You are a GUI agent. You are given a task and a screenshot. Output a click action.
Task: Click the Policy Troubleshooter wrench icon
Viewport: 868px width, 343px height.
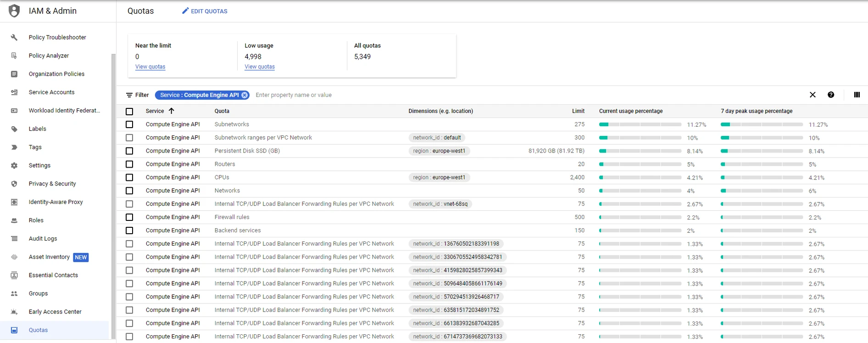14,37
